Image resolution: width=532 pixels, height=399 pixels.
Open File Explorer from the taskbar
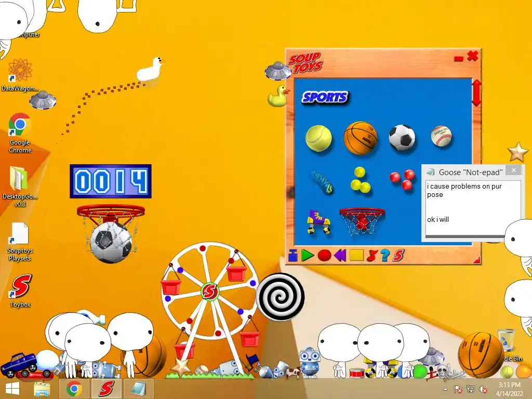coord(42,389)
